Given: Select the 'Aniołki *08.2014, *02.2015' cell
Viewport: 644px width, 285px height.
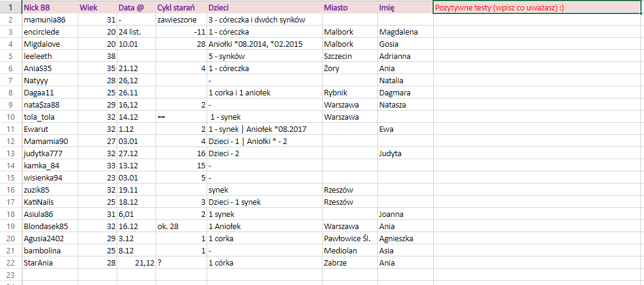Looking at the screenshot, I should tap(264, 44).
